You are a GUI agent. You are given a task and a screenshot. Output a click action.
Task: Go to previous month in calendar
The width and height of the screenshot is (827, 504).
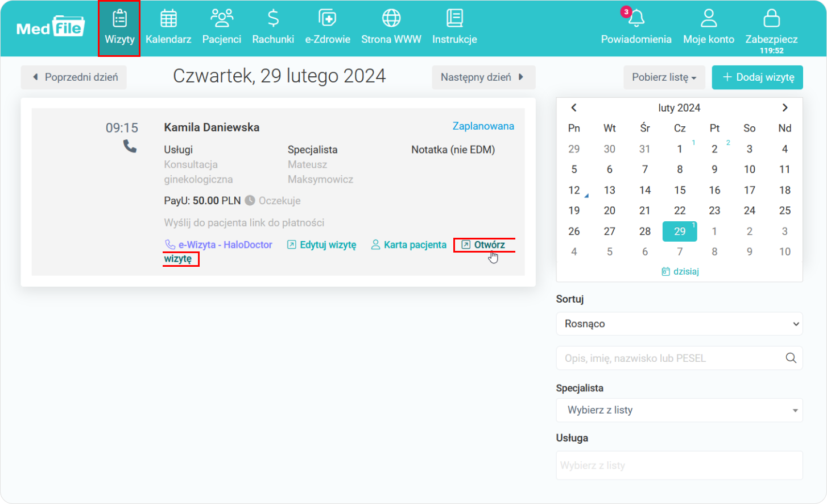point(574,108)
